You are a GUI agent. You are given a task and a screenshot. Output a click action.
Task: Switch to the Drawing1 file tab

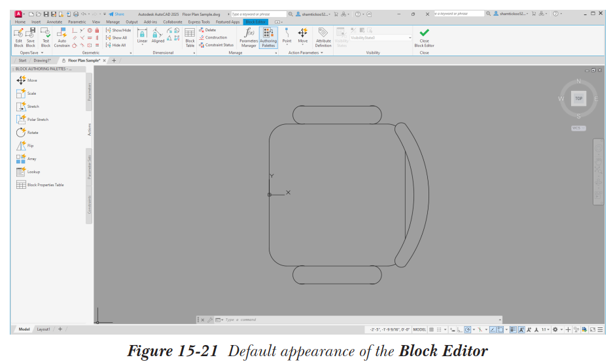click(x=43, y=61)
